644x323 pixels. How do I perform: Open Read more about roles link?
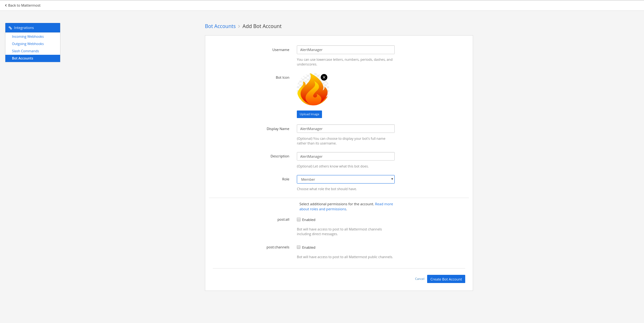pyautogui.click(x=384, y=204)
